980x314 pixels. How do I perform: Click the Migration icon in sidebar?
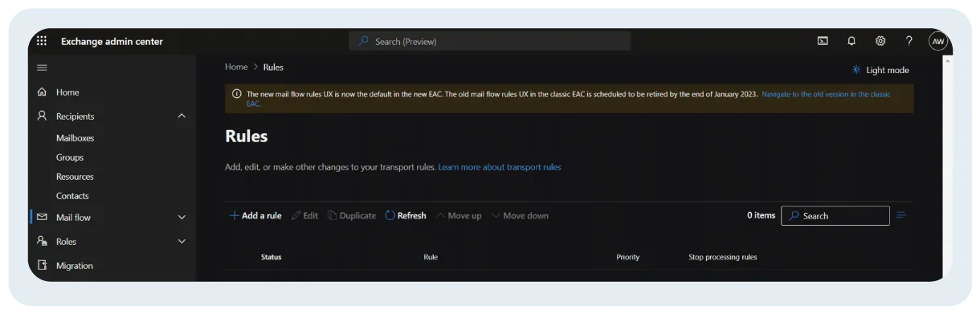(43, 266)
